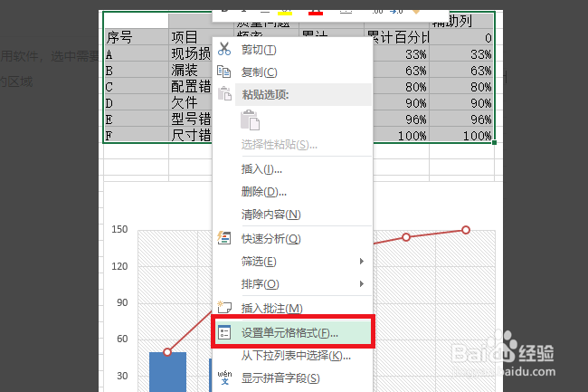Viewport: 588px width, 392px height.
Task: Click the line marker above the first blue bar
Action: click(x=167, y=352)
